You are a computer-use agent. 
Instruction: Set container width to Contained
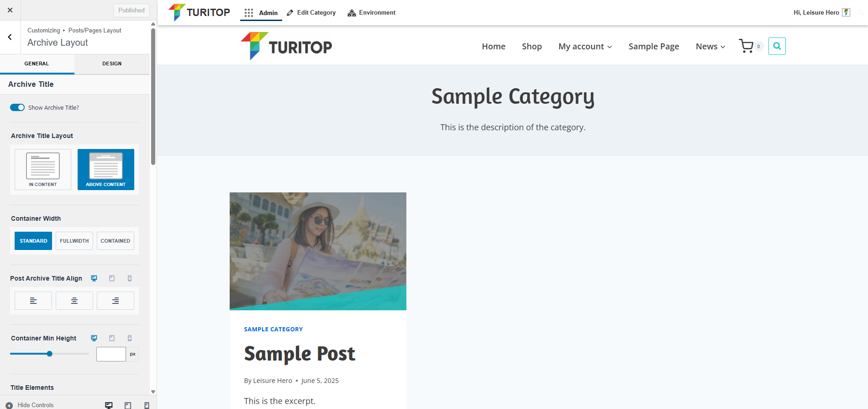pos(116,241)
